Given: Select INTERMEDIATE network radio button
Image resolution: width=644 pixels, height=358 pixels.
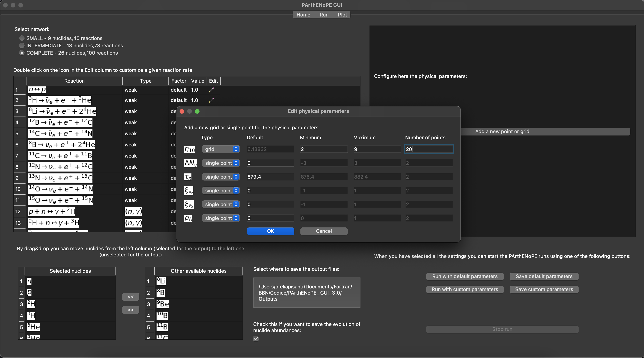Looking at the screenshot, I should click(22, 45).
